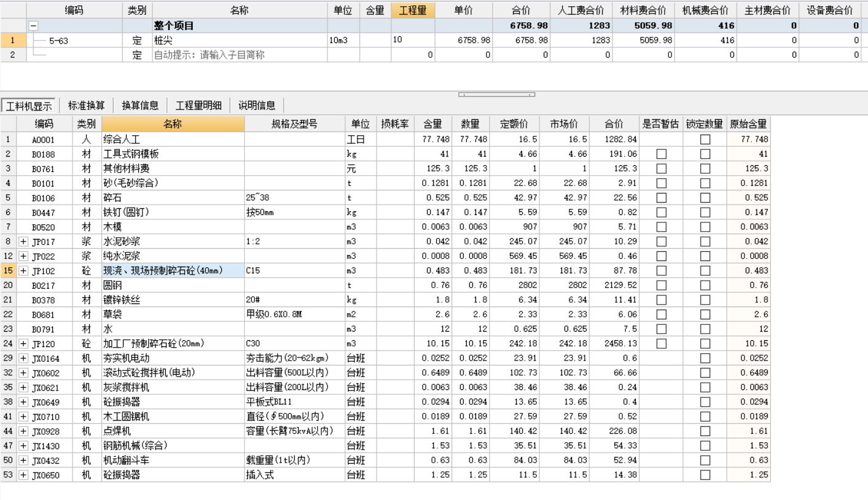Image resolution: width=868 pixels, height=500 pixels.
Task: Expand the JX0432 机动翻斗车 row
Action: (24, 461)
